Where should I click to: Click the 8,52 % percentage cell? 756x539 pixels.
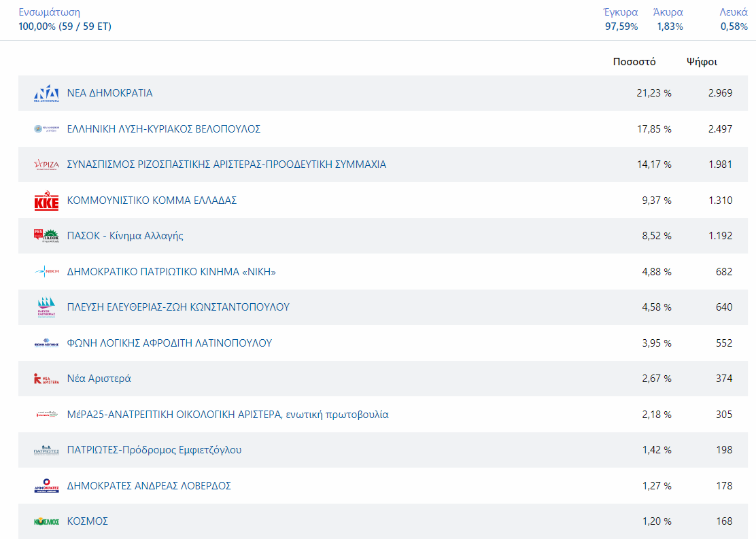(x=657, y=236)
